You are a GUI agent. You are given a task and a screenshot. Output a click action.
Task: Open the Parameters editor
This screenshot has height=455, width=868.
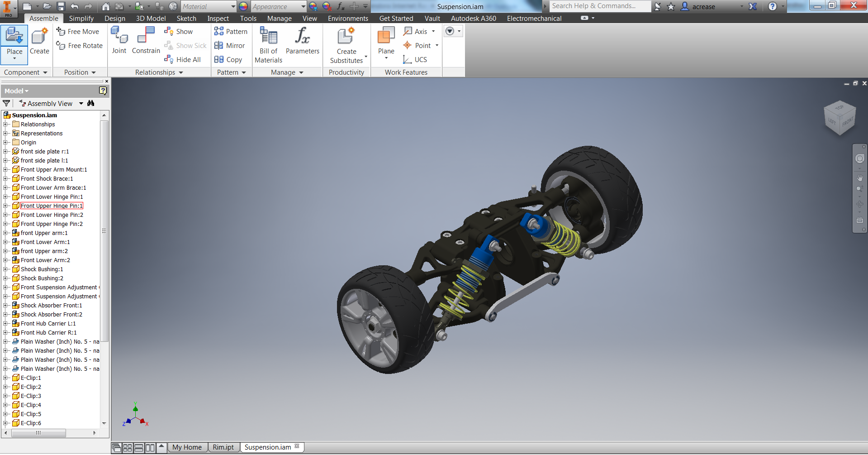302,41
